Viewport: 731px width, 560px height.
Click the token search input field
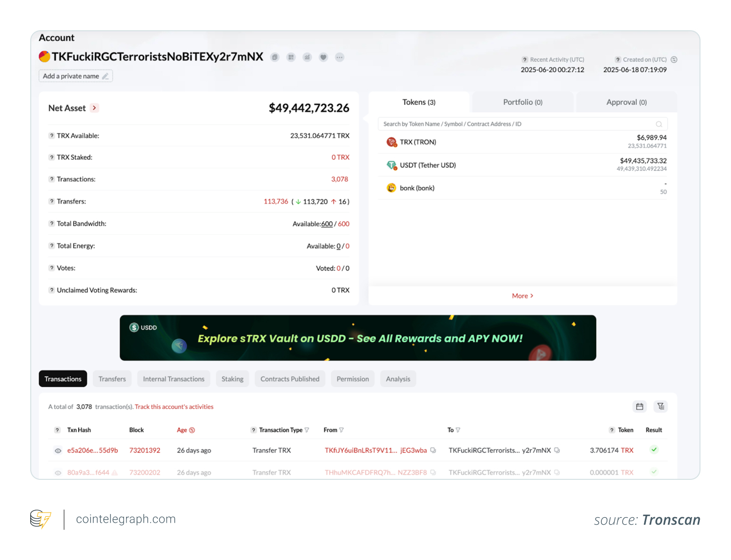[523, 124]
